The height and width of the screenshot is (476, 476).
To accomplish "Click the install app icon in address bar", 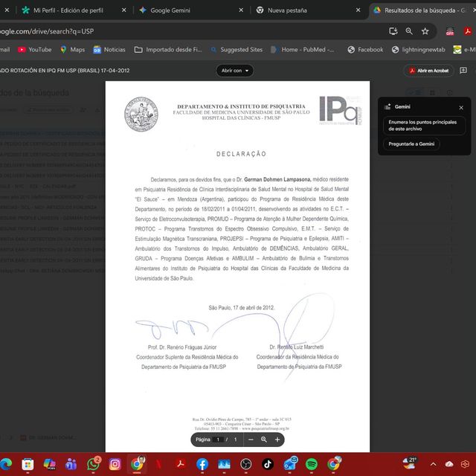I will (393, 31).
